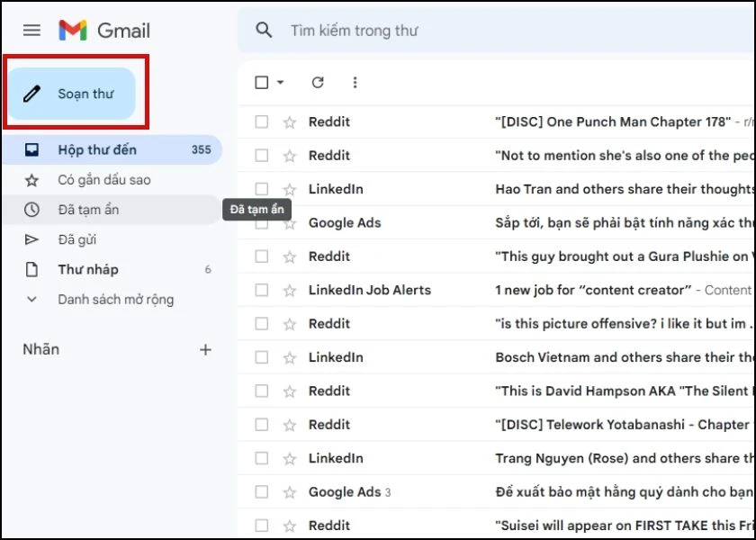This screenshot has width=756, height=540.
Task: Tick the select-all checkbox in the toolbar
Action: pyautogui.click(x=261, y=83)
